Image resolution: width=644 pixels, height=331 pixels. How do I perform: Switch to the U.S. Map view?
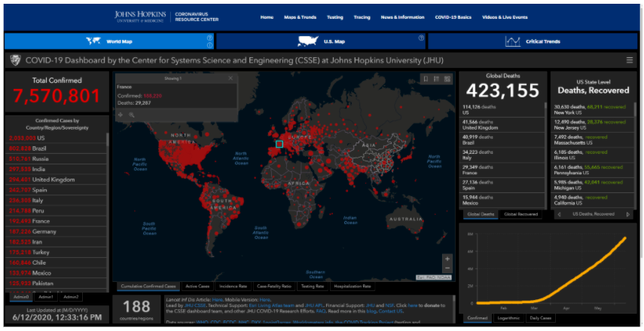pyautogui.click(x=321, y=41)
